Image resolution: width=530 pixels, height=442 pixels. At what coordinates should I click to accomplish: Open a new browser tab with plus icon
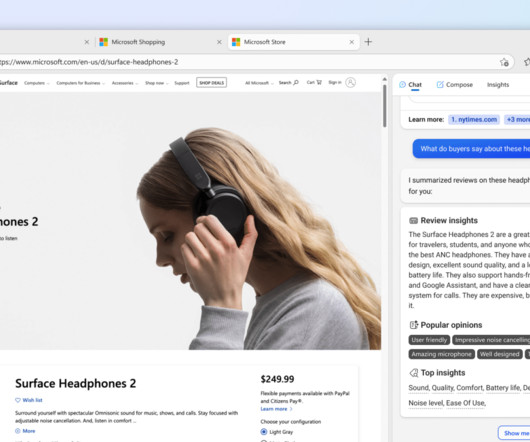pos(368,42)
